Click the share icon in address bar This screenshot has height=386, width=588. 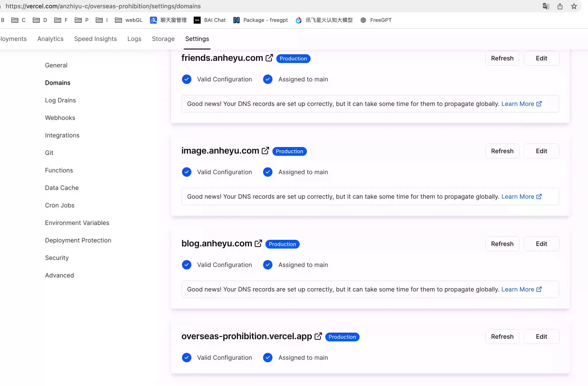(x=560, y=6)
